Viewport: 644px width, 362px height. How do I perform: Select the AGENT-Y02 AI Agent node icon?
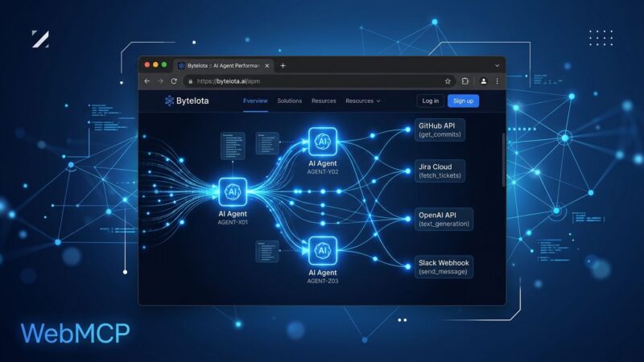[323, 142]
